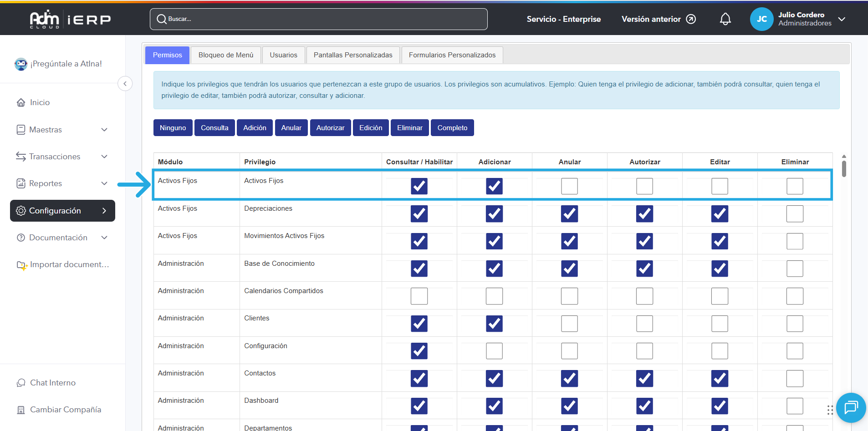Click the Atlna assistant robot icon
Viewport: 868px width, 431px height.
21,64
